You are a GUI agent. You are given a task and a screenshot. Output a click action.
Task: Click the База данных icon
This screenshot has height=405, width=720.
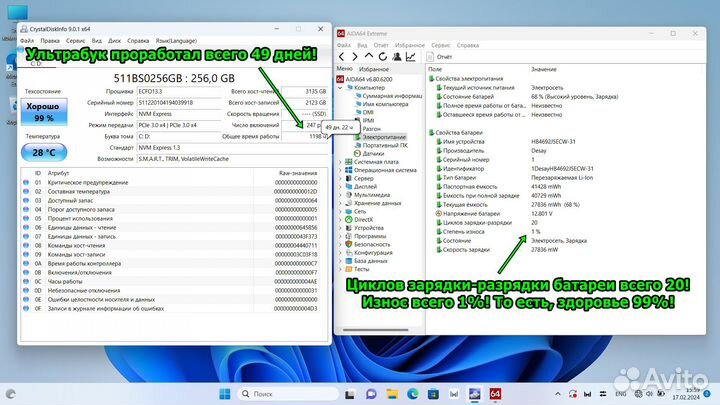click(x=349, y=261)
